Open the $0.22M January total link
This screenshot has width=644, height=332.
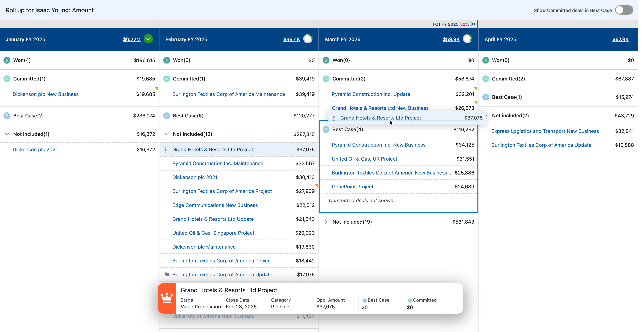click(x=131, y=39)
